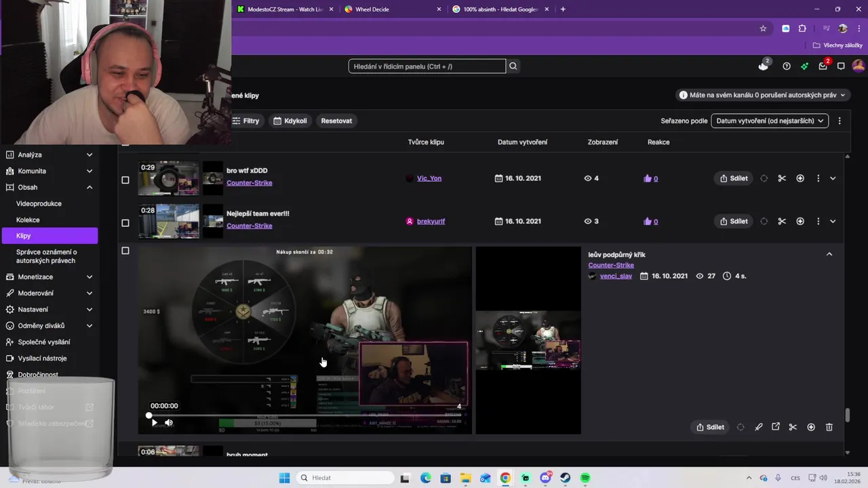Collapse the Obsah sidebar section
868x488 pixels.
(x=90, y=187)
